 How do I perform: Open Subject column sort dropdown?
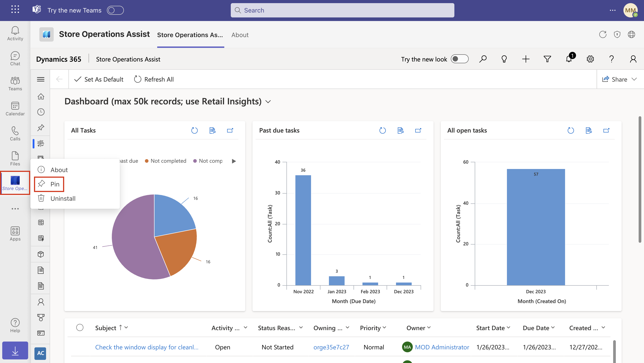[126, 327]
